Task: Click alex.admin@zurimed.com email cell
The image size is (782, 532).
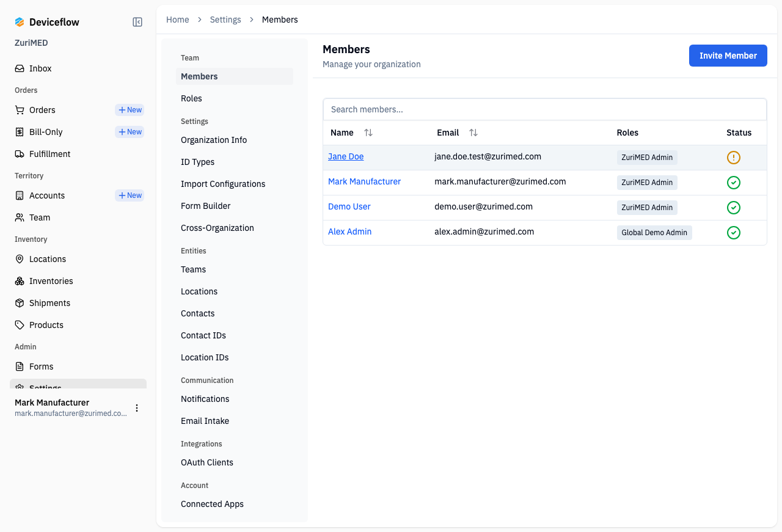Action: click(484, 231)
